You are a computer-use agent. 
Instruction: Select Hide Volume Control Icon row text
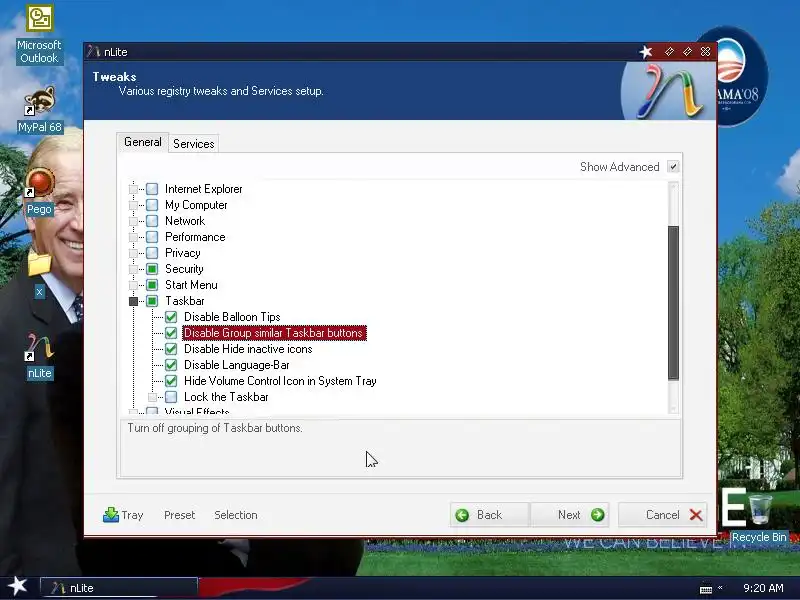coord(280,381)
